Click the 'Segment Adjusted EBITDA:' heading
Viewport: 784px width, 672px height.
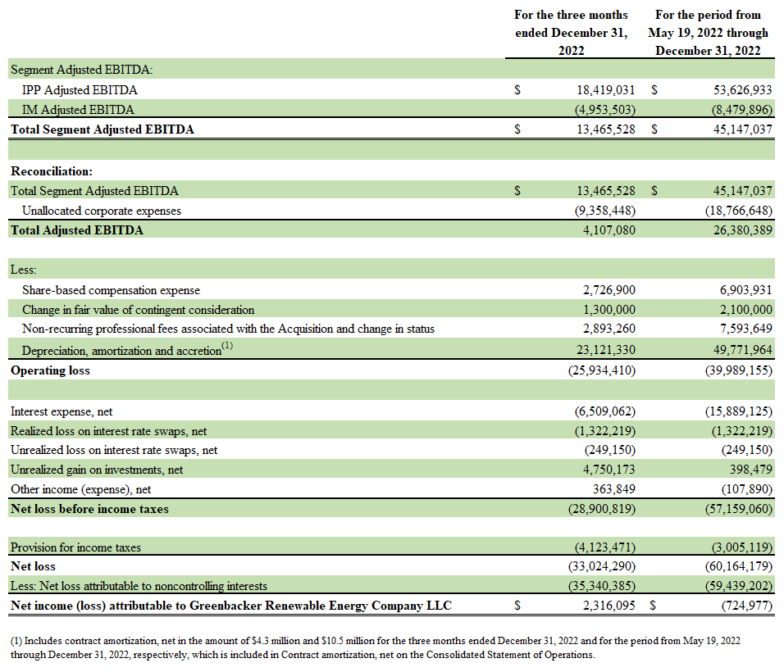pos(81,70)
